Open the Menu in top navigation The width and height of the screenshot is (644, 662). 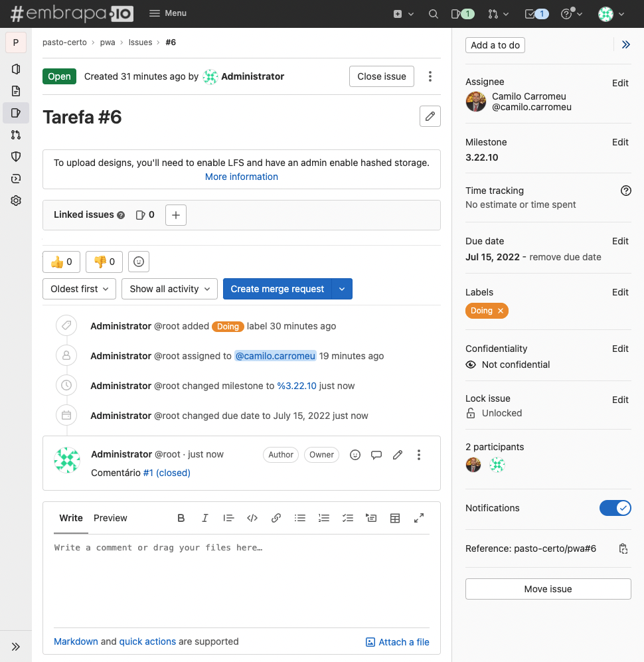(168, 13)
